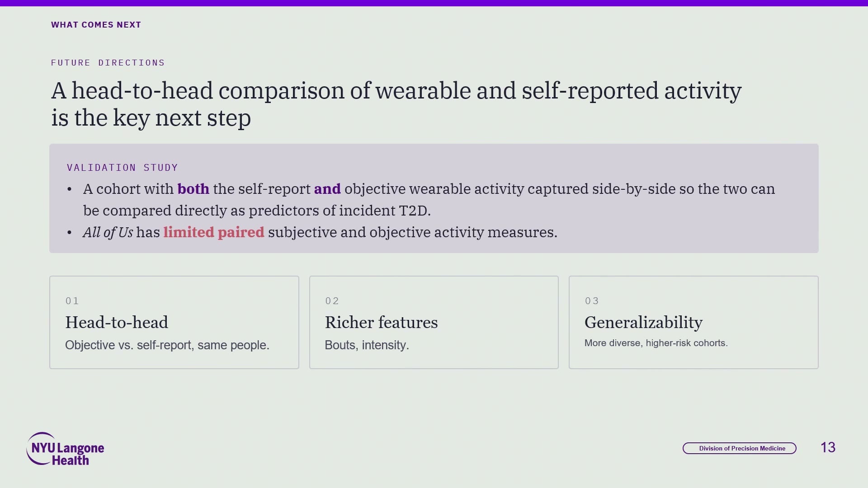Click 'Objective vs. self-report, same people.' text
This screenshot has height=488, width=868.
[x=167, y=345]
